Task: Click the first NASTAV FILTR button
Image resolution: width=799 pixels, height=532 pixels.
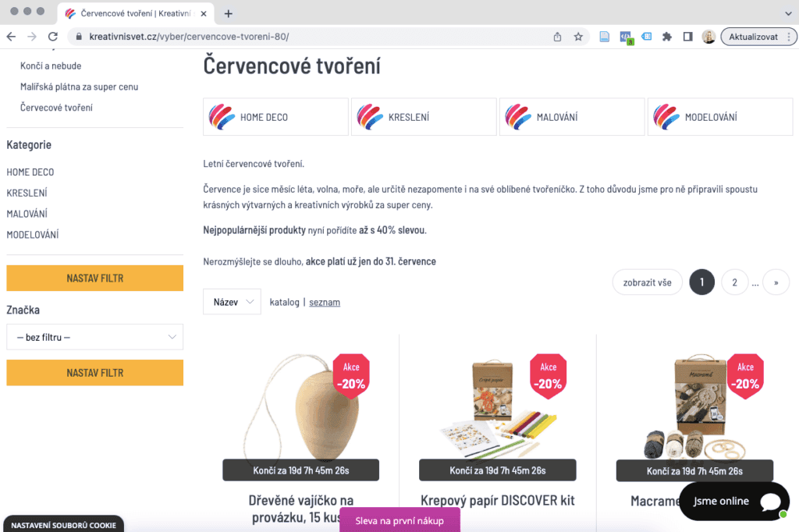Action: click(94, 278)
